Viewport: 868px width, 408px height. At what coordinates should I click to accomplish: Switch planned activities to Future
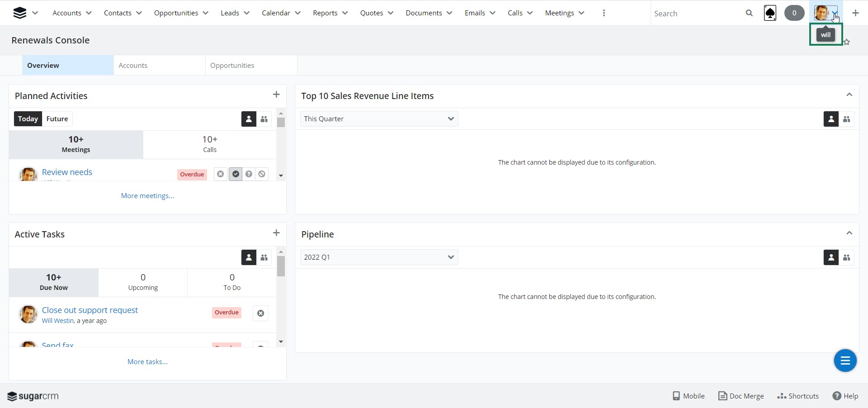click(57, 119)
